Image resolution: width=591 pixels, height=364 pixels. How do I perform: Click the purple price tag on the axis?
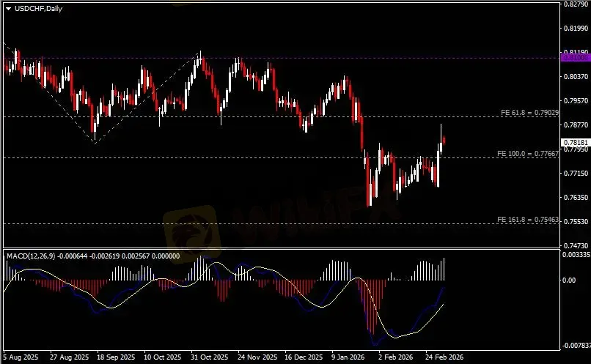(x=573, y=56)
